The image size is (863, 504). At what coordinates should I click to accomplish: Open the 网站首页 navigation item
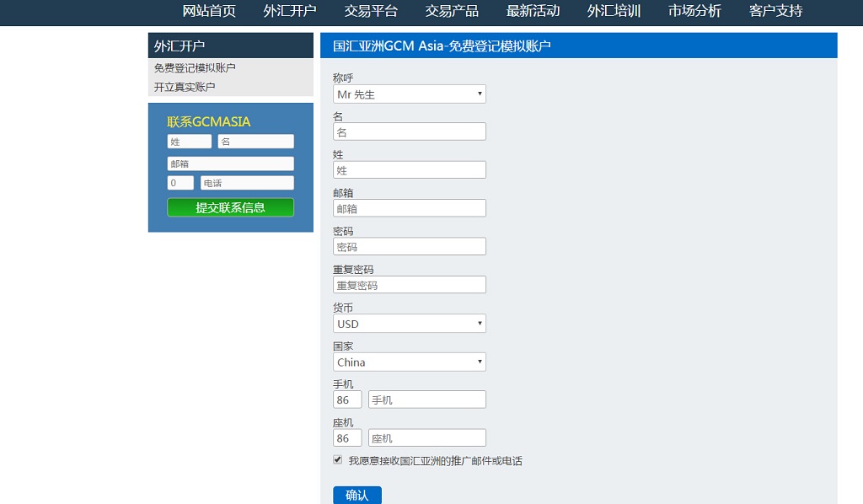(x=209, y=11)
